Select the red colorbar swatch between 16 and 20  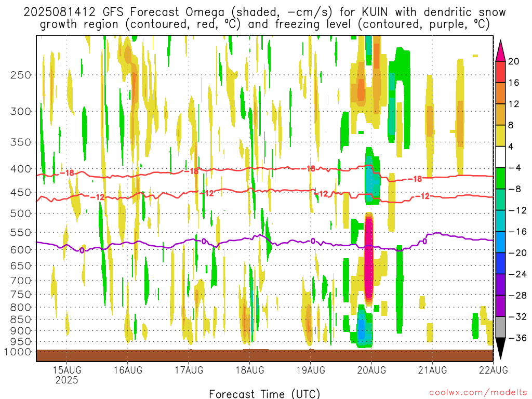[x=500, y=72]
